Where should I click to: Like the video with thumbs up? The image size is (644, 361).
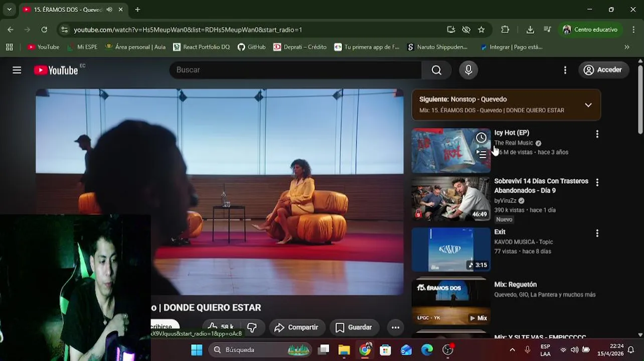(220, 327)
